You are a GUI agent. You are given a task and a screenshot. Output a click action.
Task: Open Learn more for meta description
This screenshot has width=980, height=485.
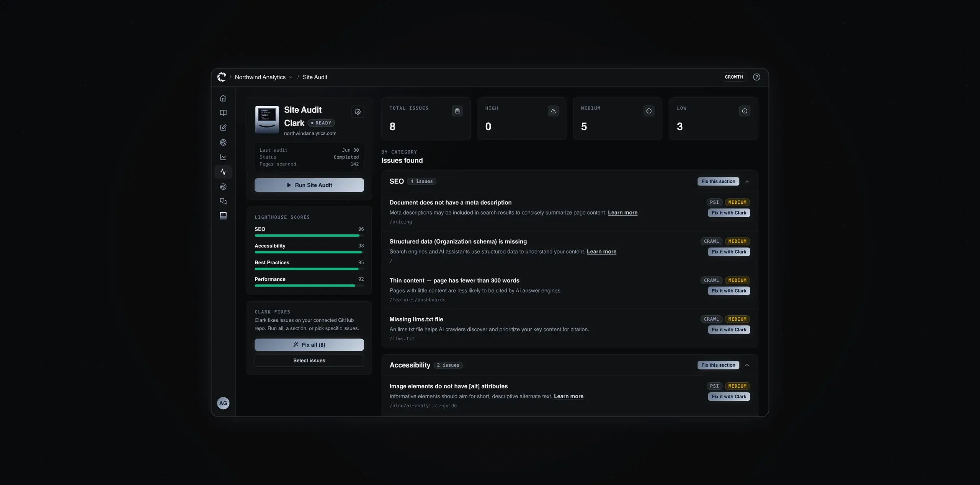[622, 213]
